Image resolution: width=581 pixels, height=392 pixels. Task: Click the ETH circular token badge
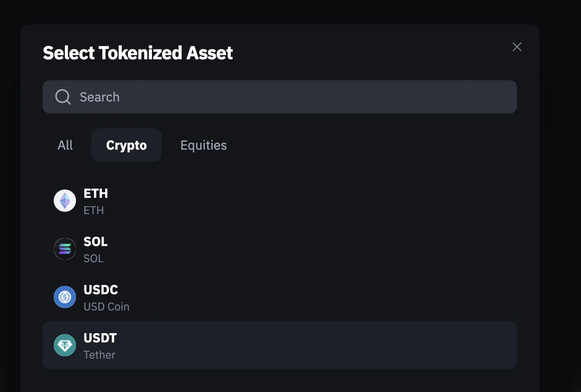65,201
